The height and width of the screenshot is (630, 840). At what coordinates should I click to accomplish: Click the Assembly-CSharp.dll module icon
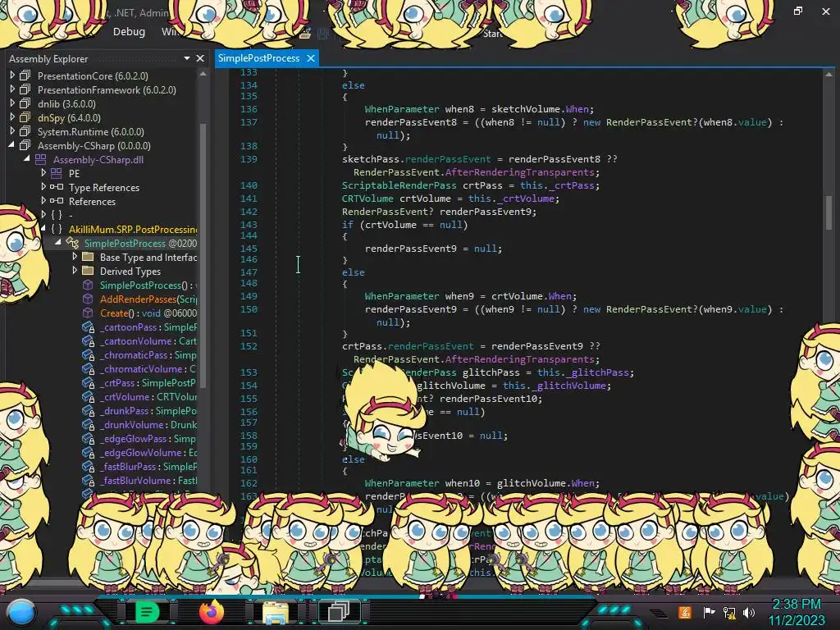tap(41, 159)
